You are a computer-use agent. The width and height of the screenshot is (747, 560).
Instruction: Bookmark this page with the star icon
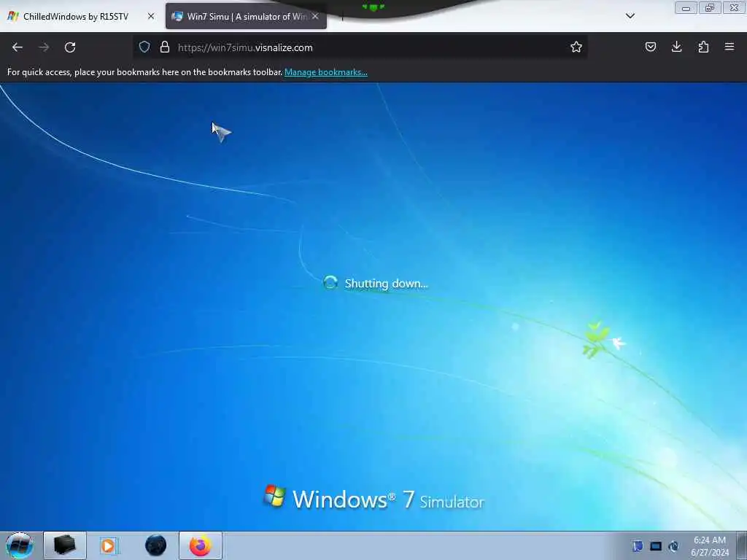576,47
